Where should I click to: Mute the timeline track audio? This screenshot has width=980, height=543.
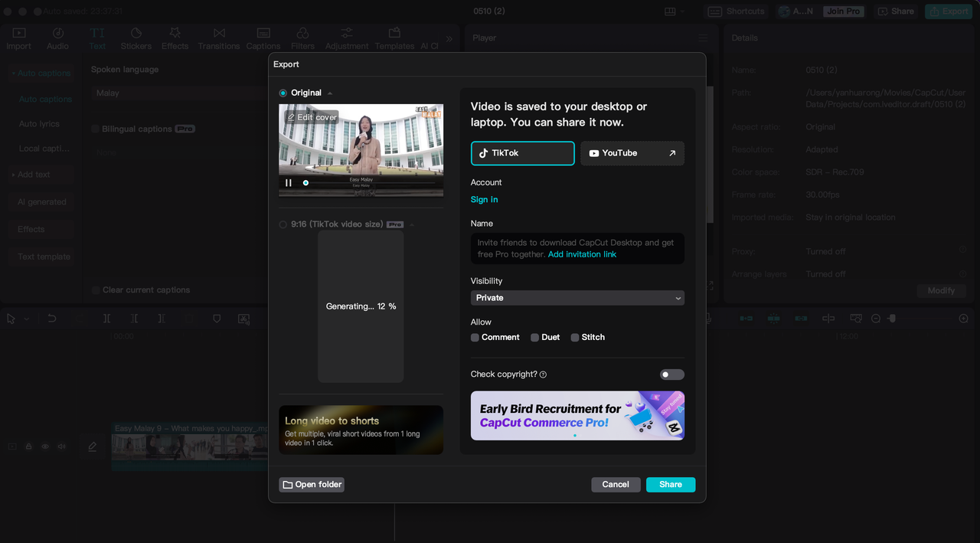(x=62, y=447)
